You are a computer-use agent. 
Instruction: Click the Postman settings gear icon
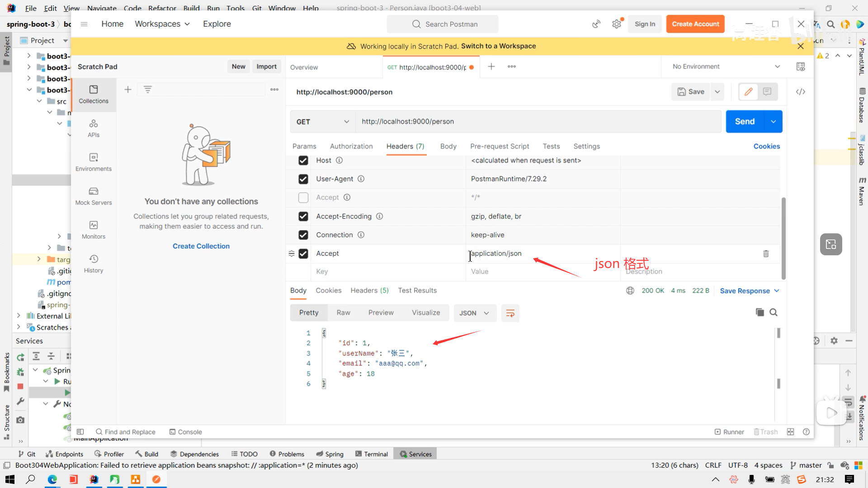(x=617, y=24)
